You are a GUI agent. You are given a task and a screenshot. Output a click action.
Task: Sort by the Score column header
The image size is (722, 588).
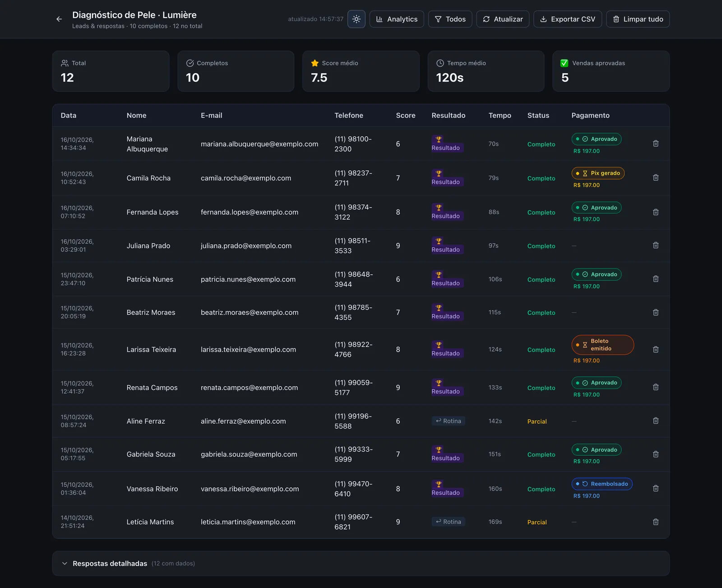(406, 116)
